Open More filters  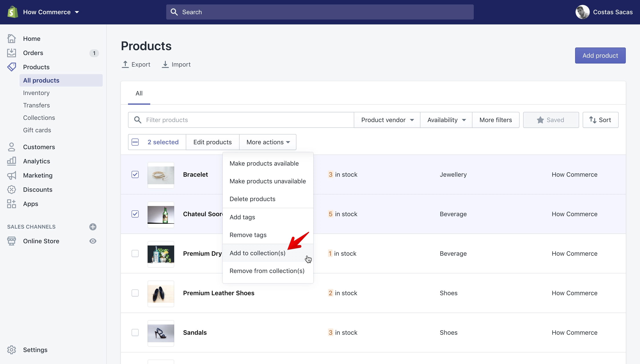click(x=496, y=120)
